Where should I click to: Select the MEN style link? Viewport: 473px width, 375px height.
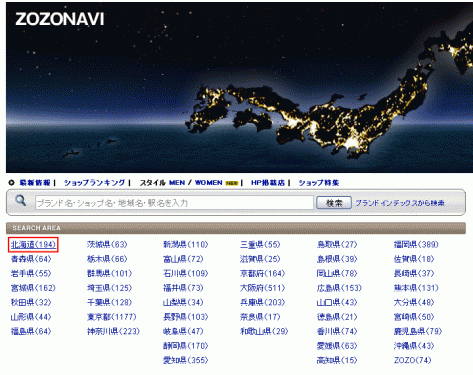point(177,183)
